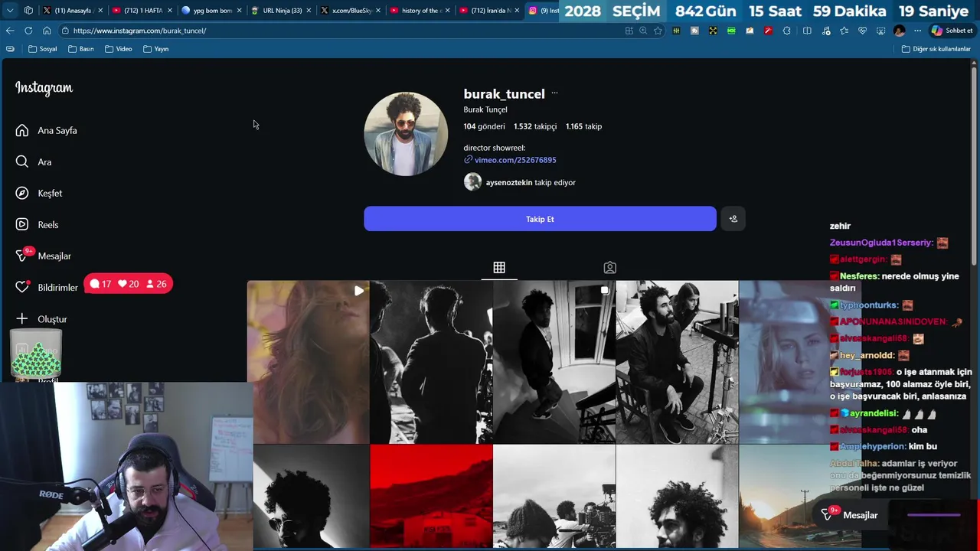Select the tagged photos tab

coord(609,267)
